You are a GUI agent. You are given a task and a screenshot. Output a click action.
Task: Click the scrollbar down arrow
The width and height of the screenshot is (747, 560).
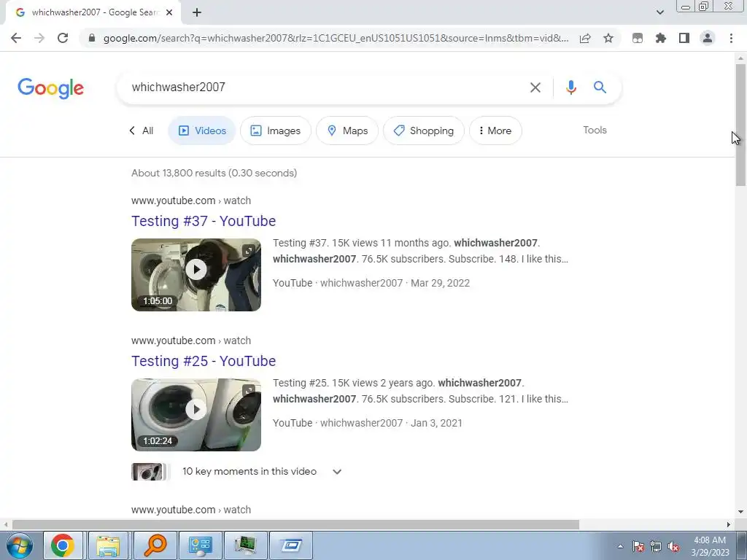point(740,513)
